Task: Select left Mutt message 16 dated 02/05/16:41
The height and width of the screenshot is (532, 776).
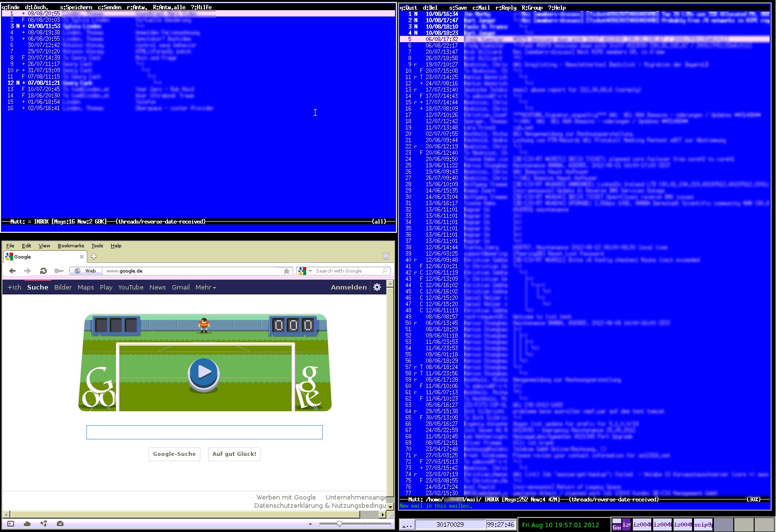Action: pyautogui.click(x=198, y=108)
